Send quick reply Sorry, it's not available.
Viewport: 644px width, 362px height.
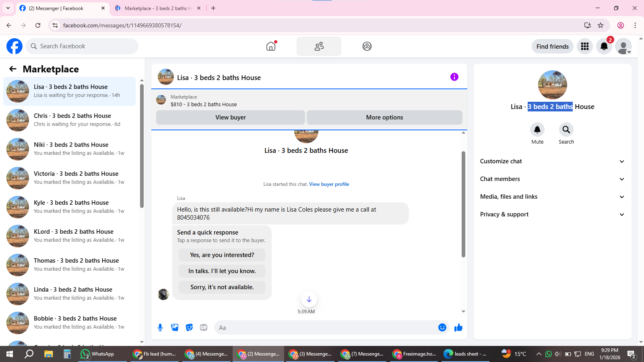(x=222, y=287)
